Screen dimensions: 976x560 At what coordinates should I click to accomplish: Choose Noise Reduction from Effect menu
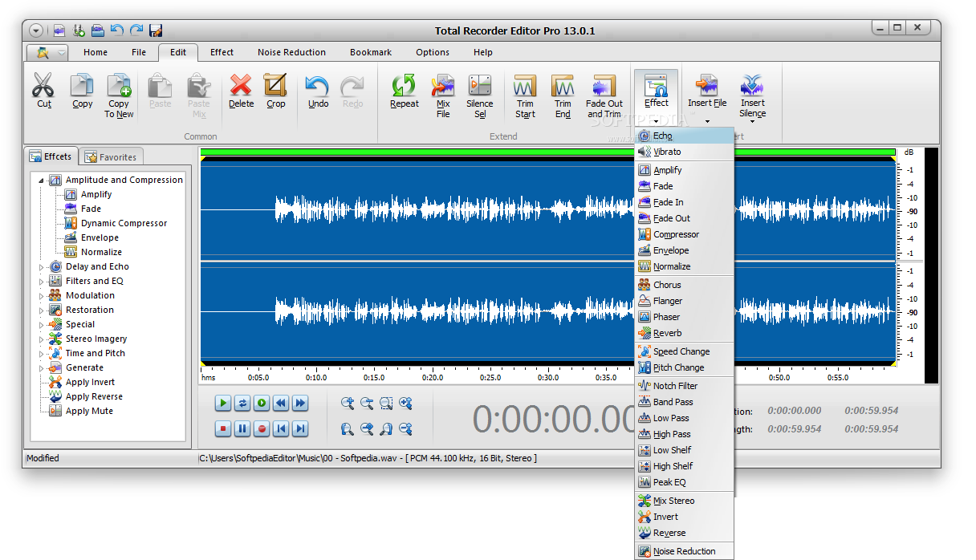pos(684,551)
